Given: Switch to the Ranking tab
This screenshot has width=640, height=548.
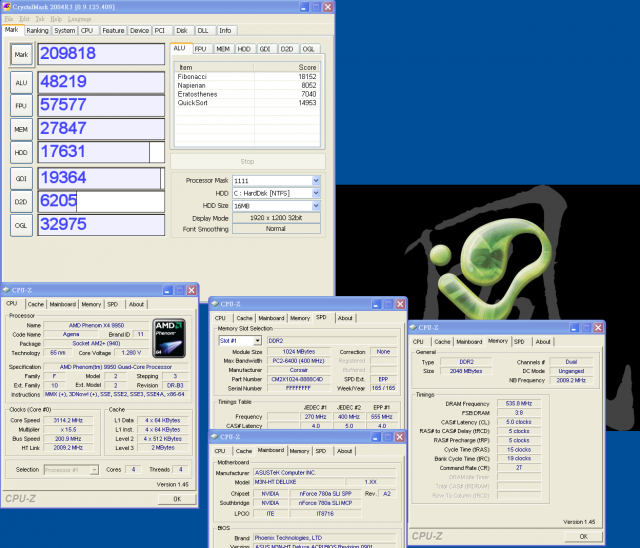Looking at the screenshot, I should click(x=37, y=31).
